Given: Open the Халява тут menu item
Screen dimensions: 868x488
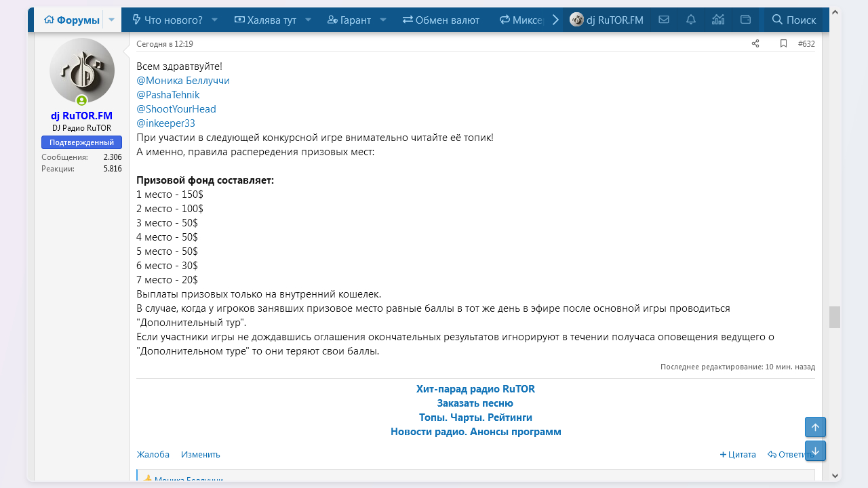Looking at the screenshot, I should pos(265,20).
